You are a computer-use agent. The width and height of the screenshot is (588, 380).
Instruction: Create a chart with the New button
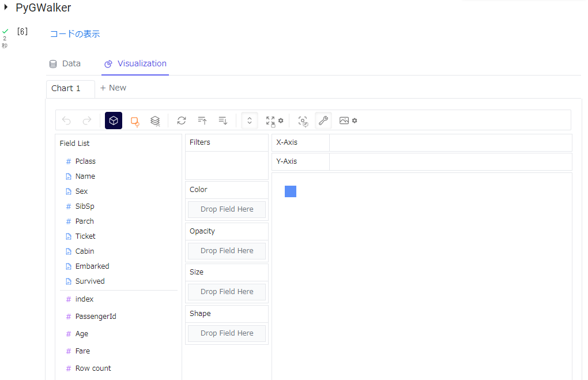113,88
